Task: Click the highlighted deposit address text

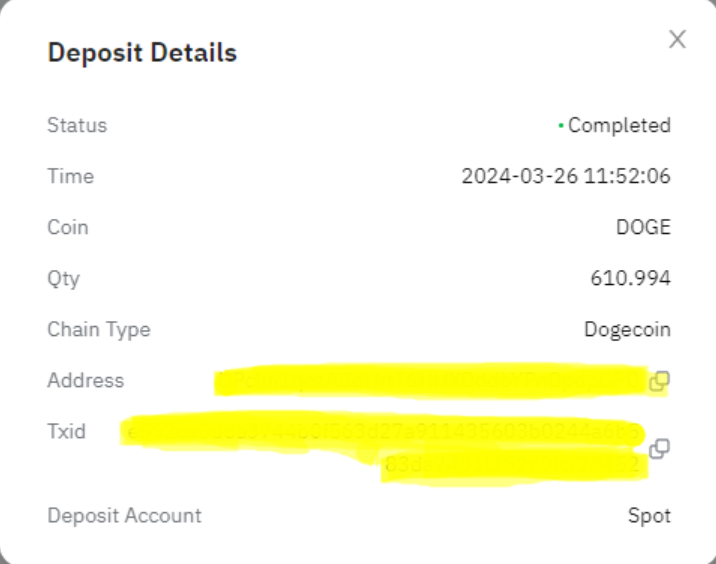Action: pyautogui.click(x=430, y=380)
